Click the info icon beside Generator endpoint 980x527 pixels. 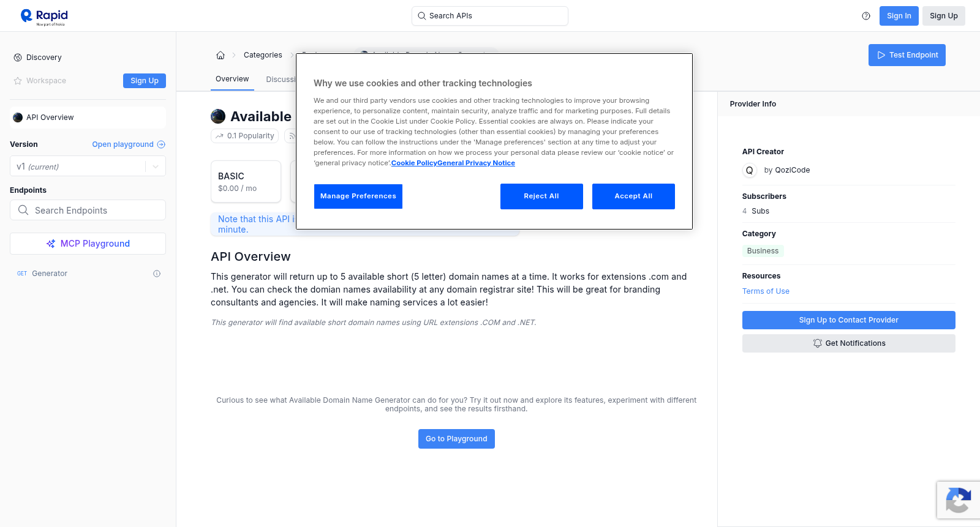pyautogui.click(x=157, y=274)
